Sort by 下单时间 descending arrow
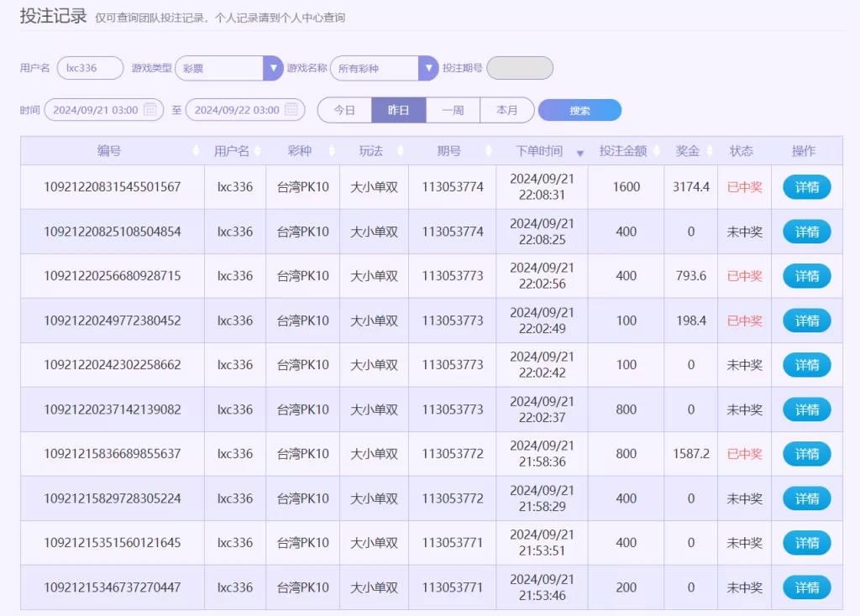This screenshot has height=616, width=860. (x=579, y=154)
